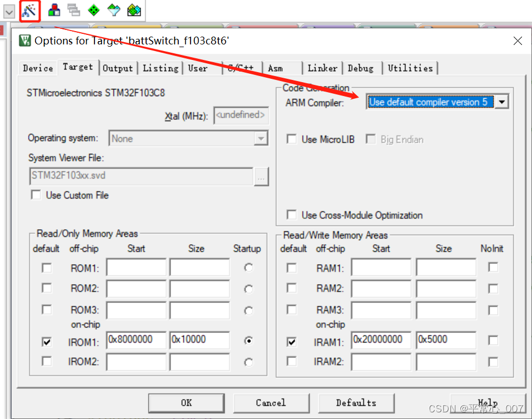Click the System Viewer File path field
This screenshot has height=419, width=532.
coord(141,176)
